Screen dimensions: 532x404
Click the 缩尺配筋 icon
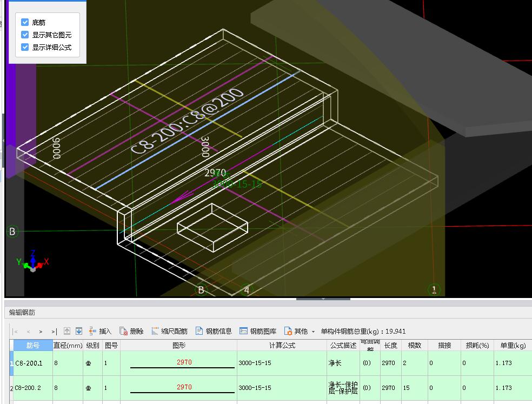(155, 331)
